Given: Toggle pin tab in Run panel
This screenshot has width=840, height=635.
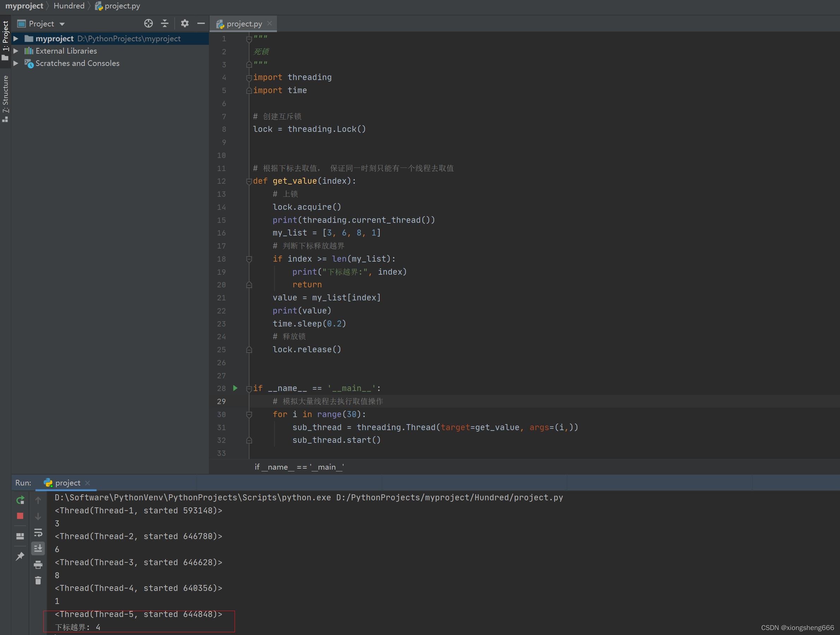Looking at the screenshot, I should (20, 556).
